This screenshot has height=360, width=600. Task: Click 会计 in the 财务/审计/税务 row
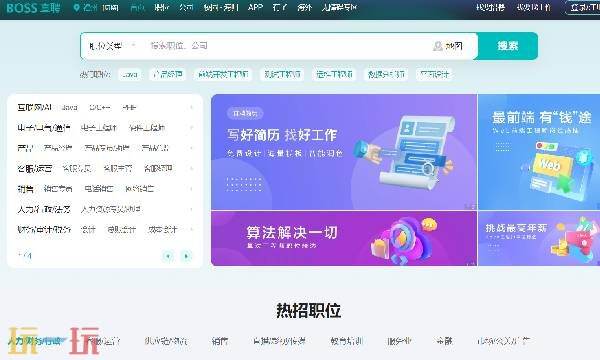88,230
